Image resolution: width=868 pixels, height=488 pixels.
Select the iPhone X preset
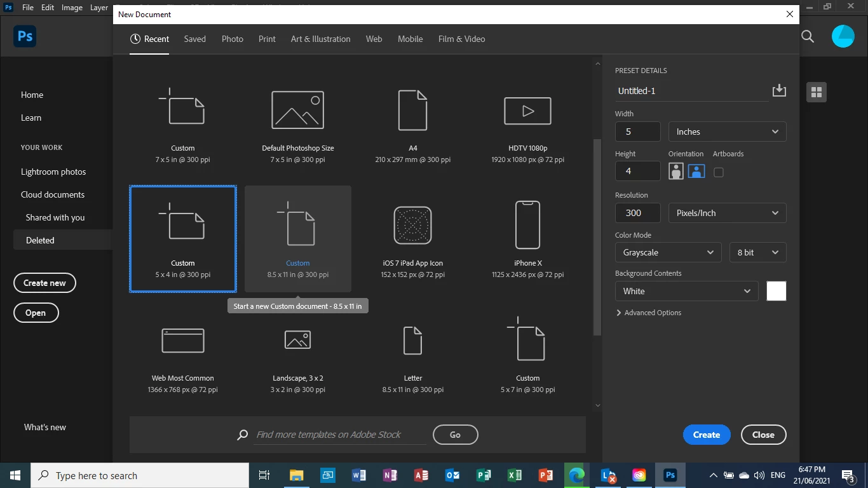click(x=528, y=239)
